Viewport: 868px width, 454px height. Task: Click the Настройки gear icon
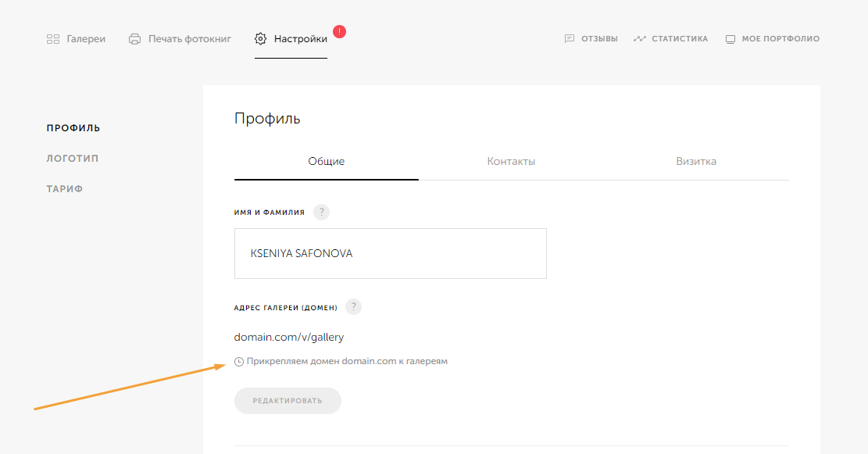coord(261,39)
